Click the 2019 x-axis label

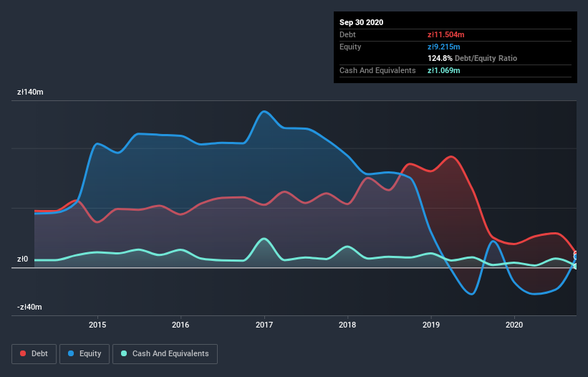pyautogui.click(x=431, y=325)
